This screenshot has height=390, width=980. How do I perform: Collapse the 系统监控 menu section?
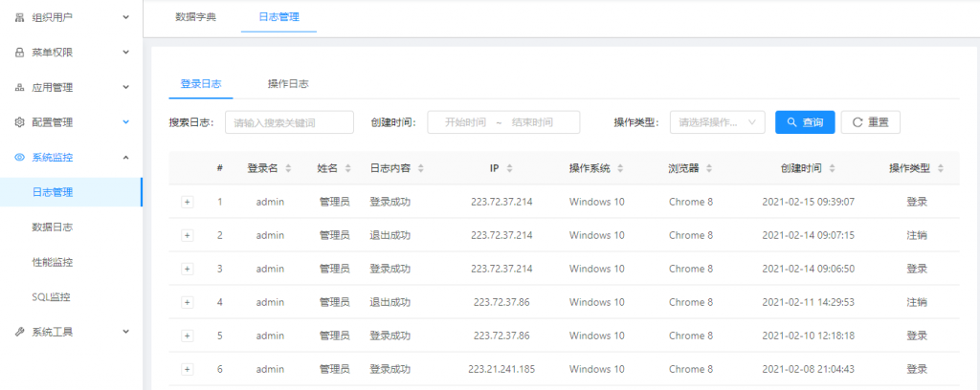click(126, 157)
